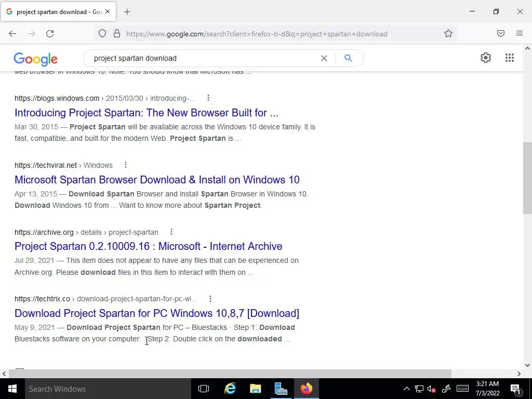
Task: Click the horizontal scrollbar left arrow
Action: point(4,374)
